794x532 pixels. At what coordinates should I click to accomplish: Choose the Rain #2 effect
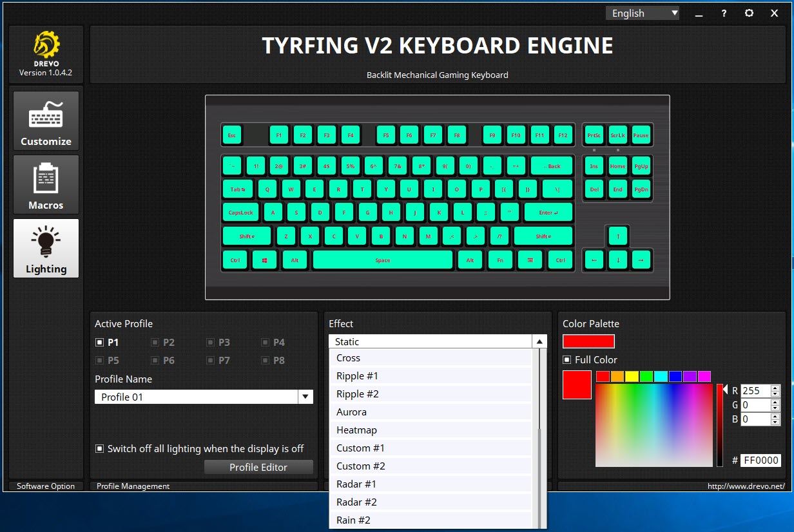point(431,520)
